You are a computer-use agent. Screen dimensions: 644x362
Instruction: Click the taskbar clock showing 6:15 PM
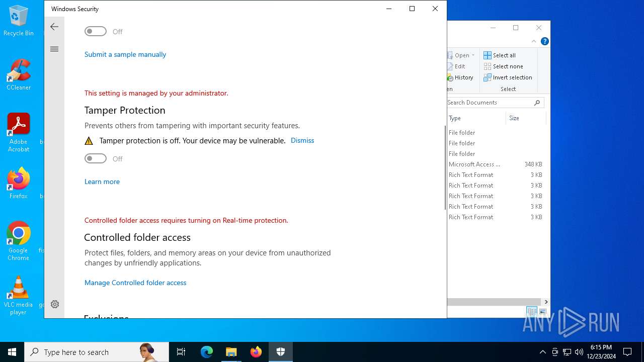point(602,352)
